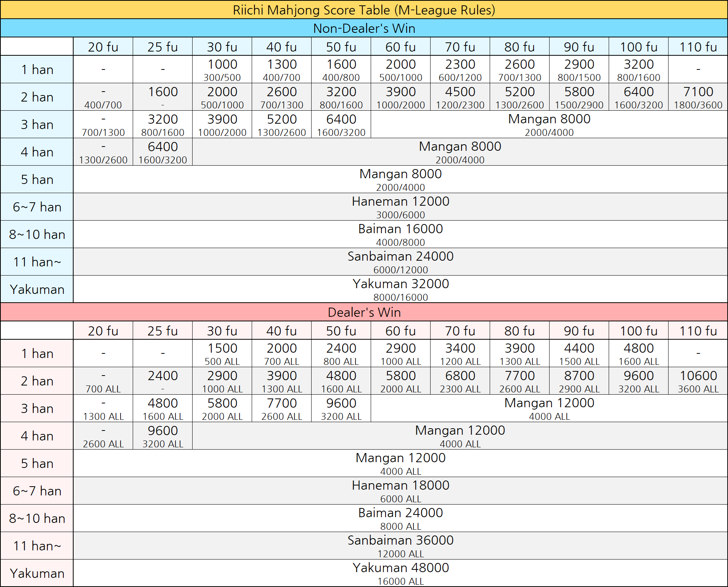
Task: Click Mangan 12000 in Dealer 3 han row
Action: pos(549,408)
